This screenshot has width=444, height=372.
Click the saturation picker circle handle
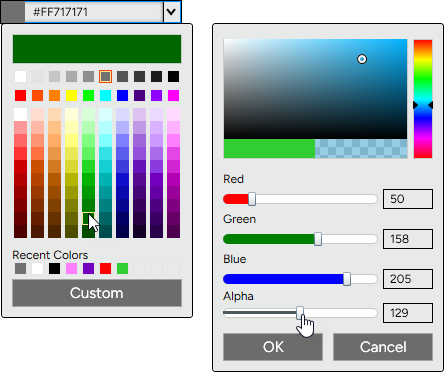[x=362, y=59]
